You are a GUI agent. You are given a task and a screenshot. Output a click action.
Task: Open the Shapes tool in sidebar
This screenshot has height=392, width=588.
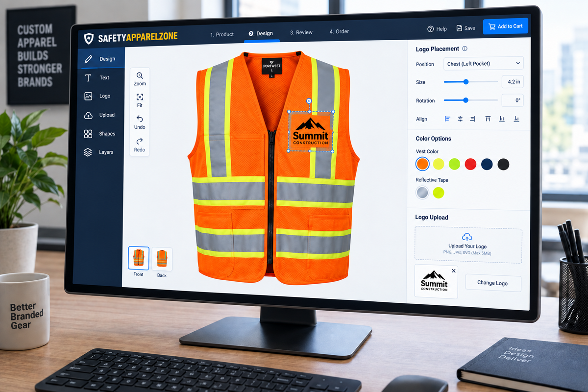tap(100, 134)
